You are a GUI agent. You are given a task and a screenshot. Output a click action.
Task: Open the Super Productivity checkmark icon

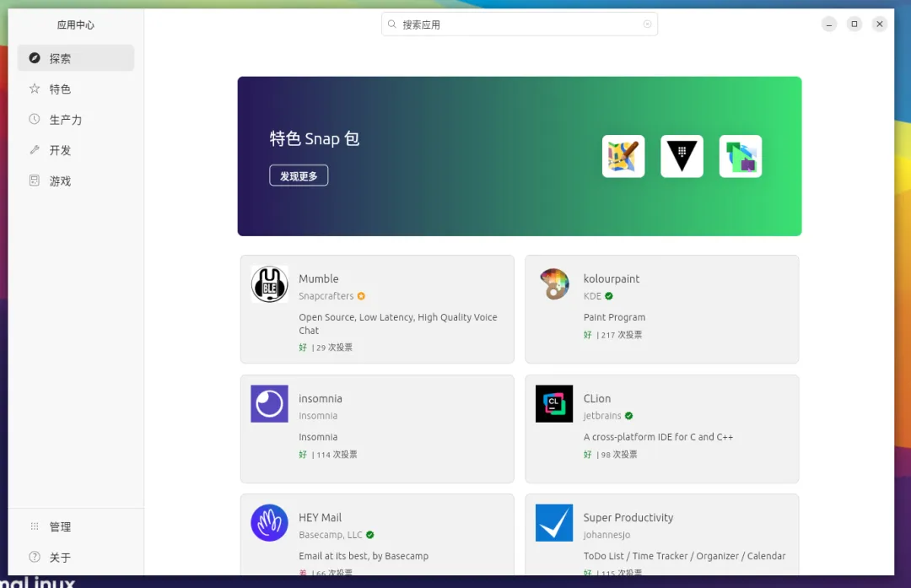point(554,523)
